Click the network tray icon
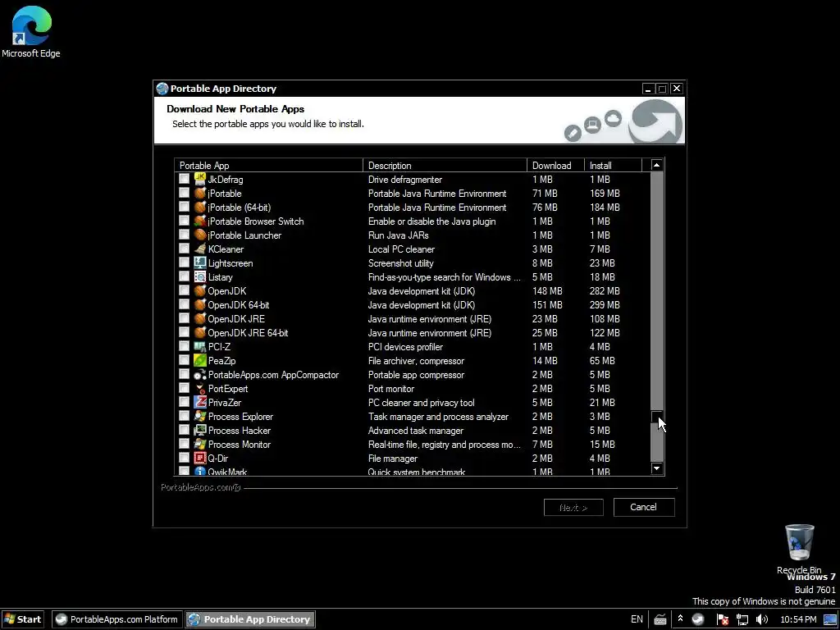Screen dimensions: 840x630 tap(742, 619)
